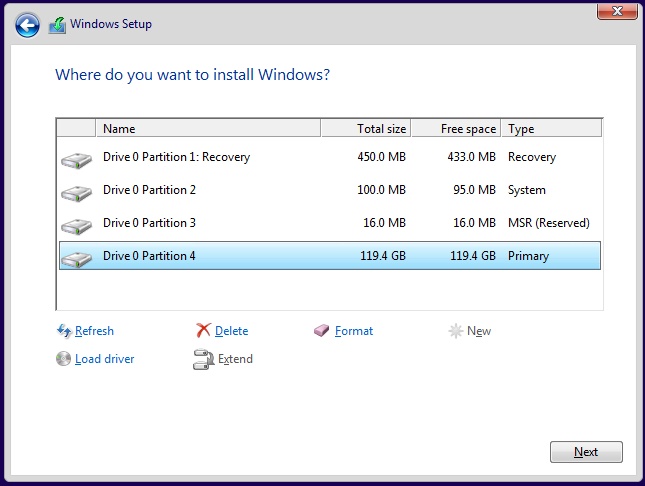Click drive icon of Drive 0 Partition 4
645x486 pixels.
(77, 258)
